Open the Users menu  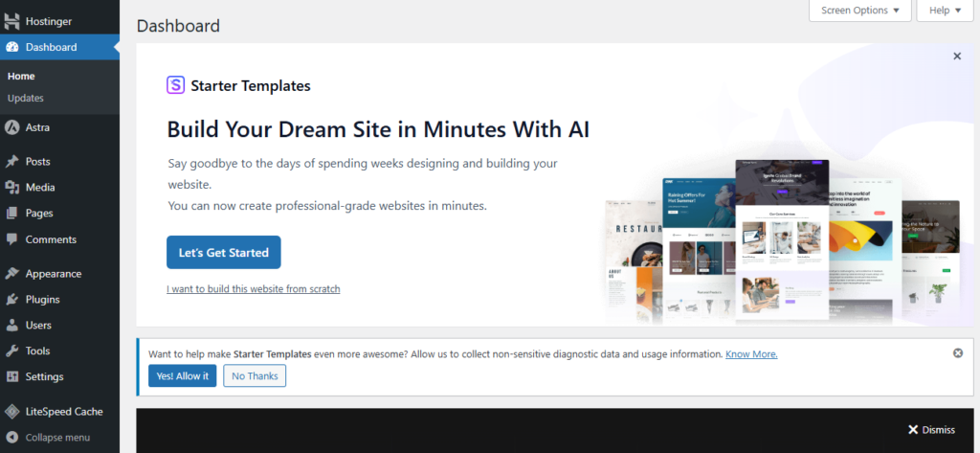pyautogui.click(x=60, y=326)
